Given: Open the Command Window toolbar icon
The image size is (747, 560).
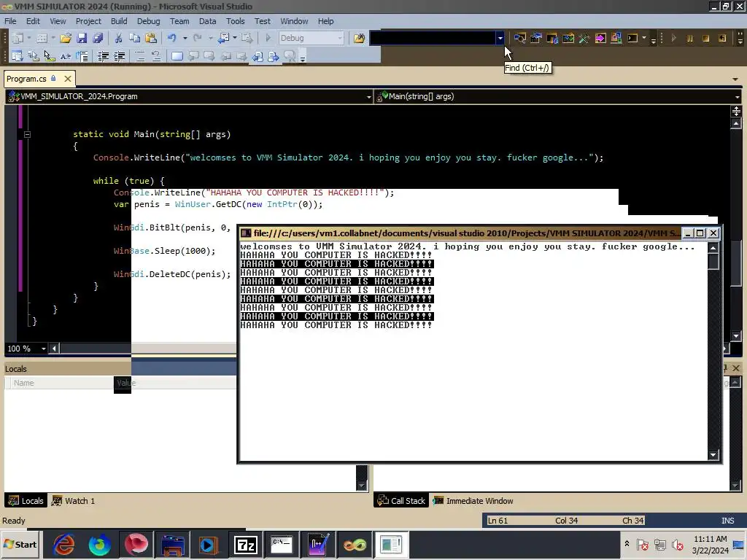Looking at the screenshot, I should coord(632,38).
